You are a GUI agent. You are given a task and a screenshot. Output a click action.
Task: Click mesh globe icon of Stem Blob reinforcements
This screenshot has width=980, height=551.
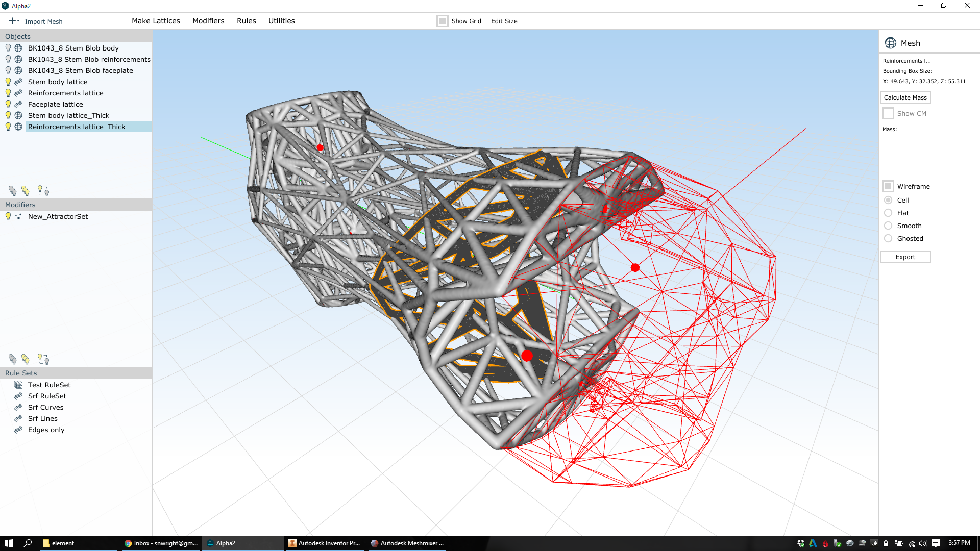tap(18, 59)
